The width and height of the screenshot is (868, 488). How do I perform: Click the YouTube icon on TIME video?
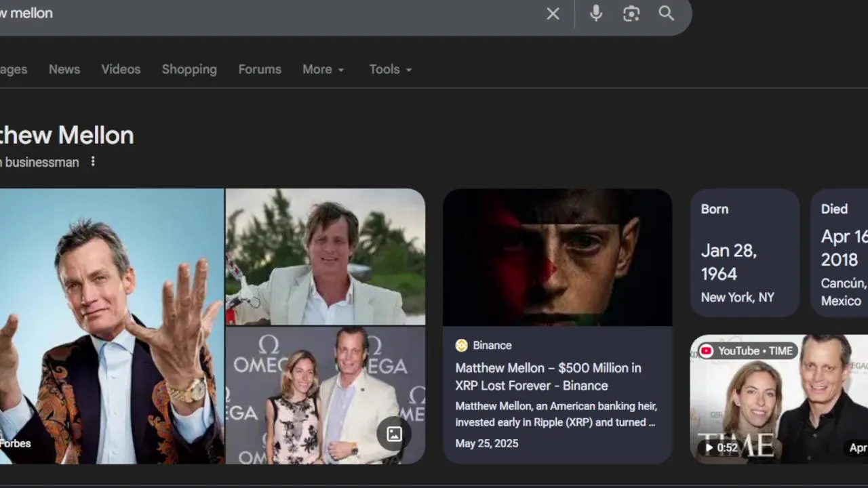click(707, 350)
